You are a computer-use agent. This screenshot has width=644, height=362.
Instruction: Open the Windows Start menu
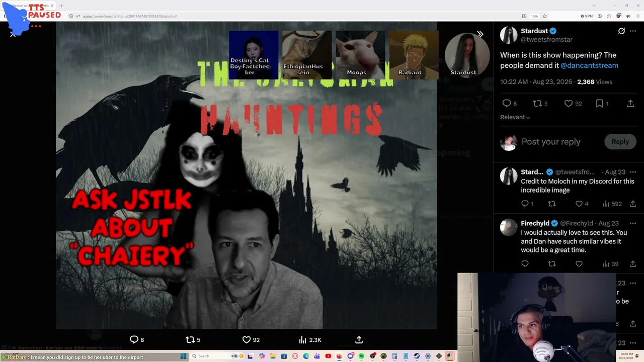tap(184, 356)
